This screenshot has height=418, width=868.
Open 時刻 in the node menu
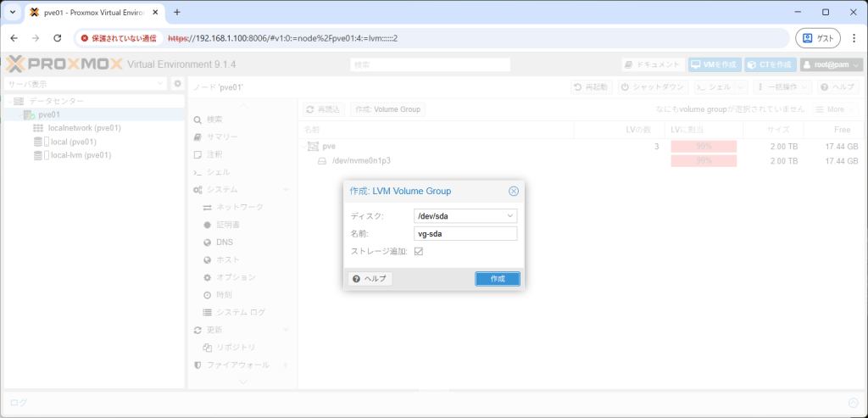pyautogui.click(x=224, y=295)
